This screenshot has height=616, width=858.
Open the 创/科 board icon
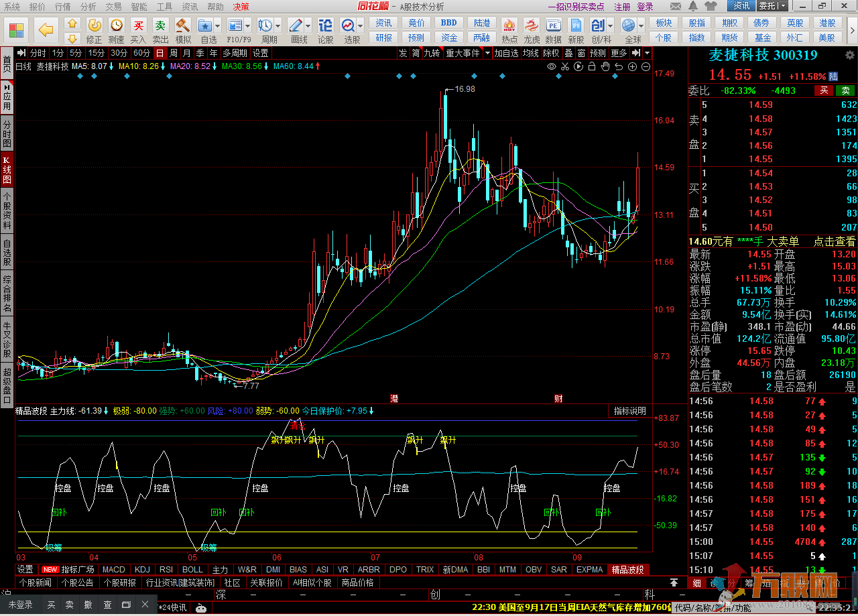[597, 25]
